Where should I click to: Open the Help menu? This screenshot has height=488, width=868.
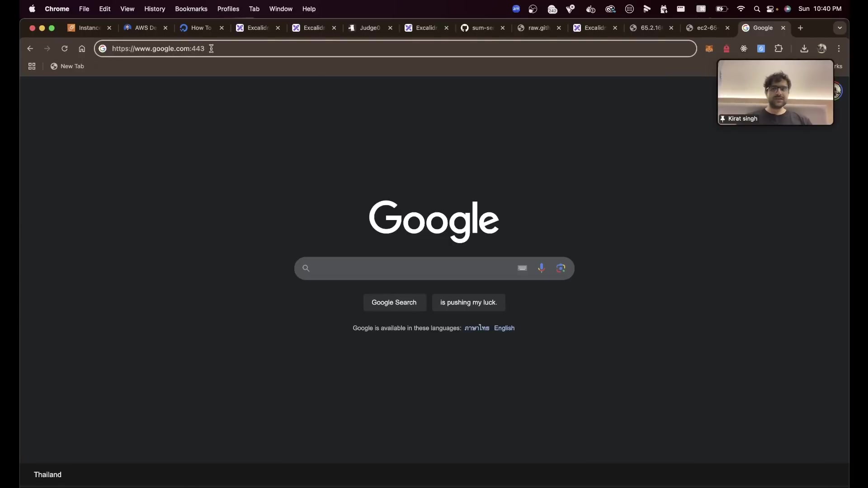(309, 9)
